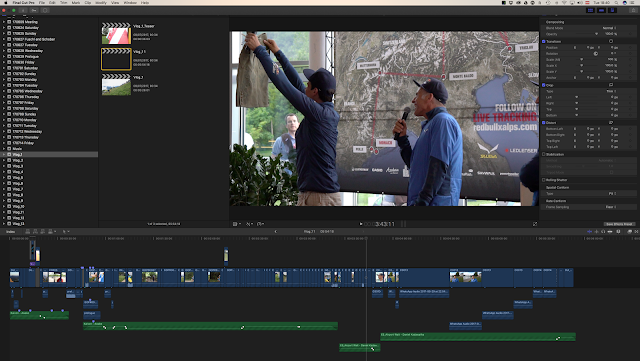Open Spatial Conform Type dropdown

tap(613, 194)
